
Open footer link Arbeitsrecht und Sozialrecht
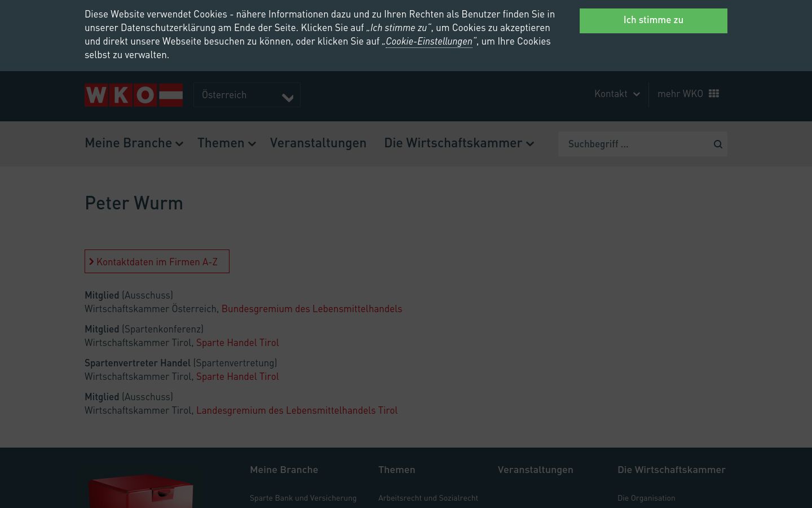click(x=428, y=498)
